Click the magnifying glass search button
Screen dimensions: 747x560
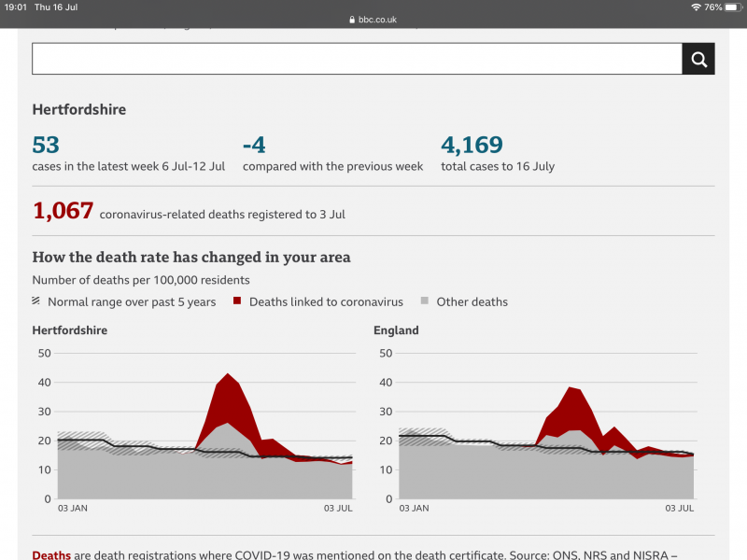(x=698, y=59)
